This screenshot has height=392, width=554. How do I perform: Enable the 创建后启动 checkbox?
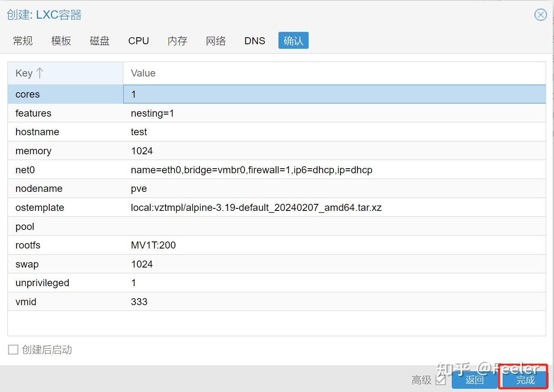coord(13,349)
